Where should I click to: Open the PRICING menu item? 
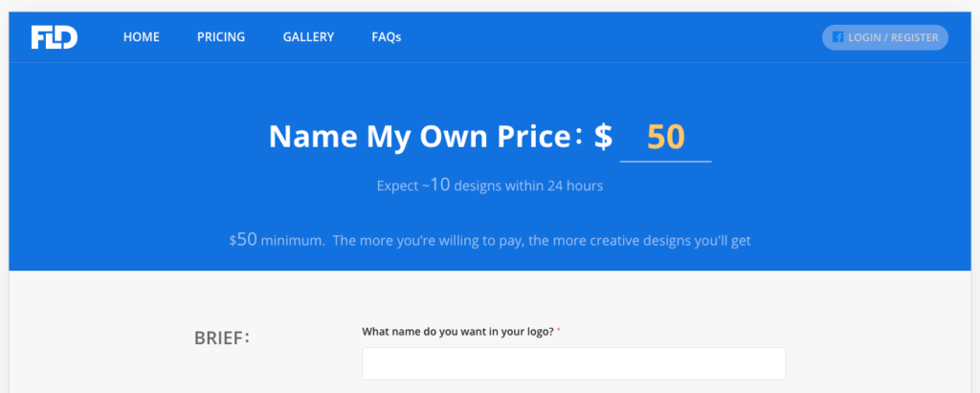point(221,37)
